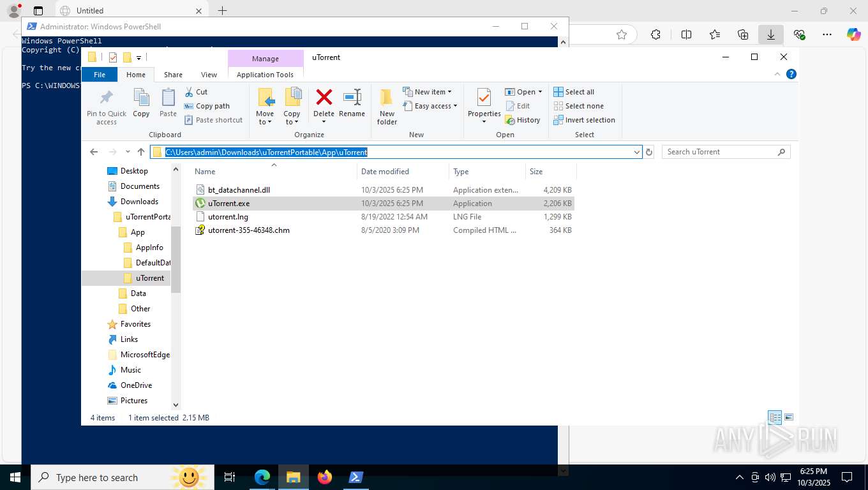The height and width of the screenshot is (490, 868).
Task: Select the uTorrent.exe file
Action: (x=383, y=204)
